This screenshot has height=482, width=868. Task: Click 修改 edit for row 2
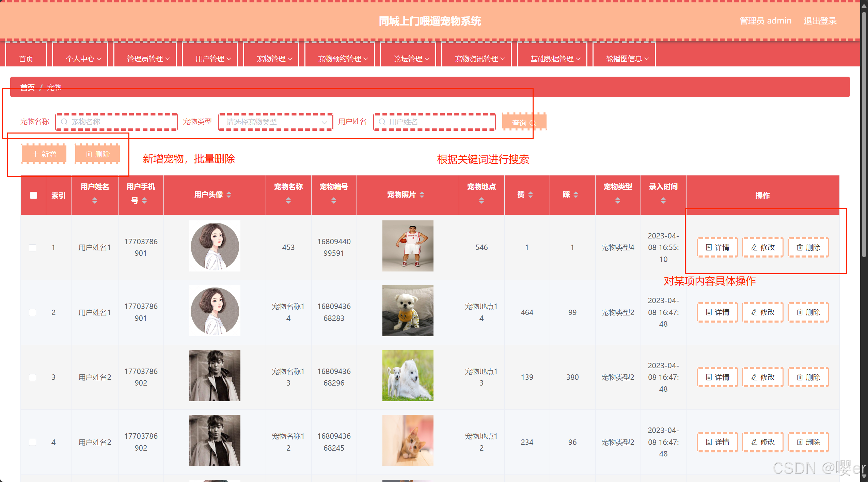click(x=763, y=312)
